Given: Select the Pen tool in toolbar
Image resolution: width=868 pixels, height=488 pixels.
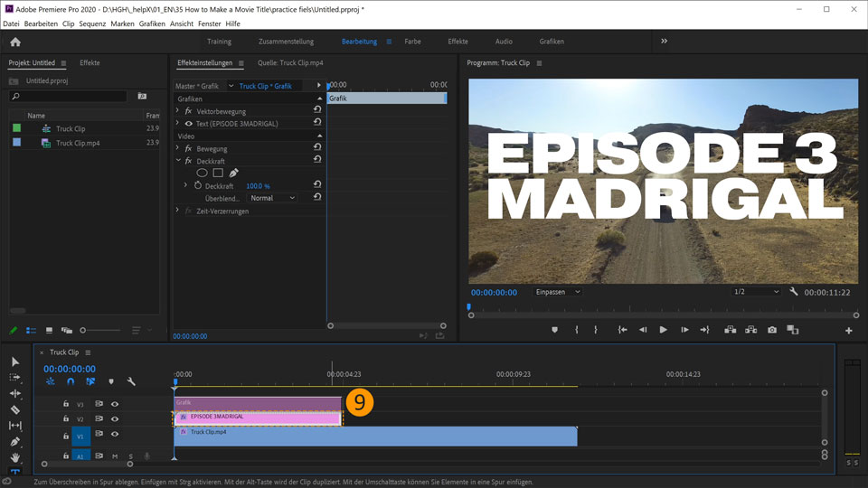Looking at the screenshot, I should click(x=15, y=442).
